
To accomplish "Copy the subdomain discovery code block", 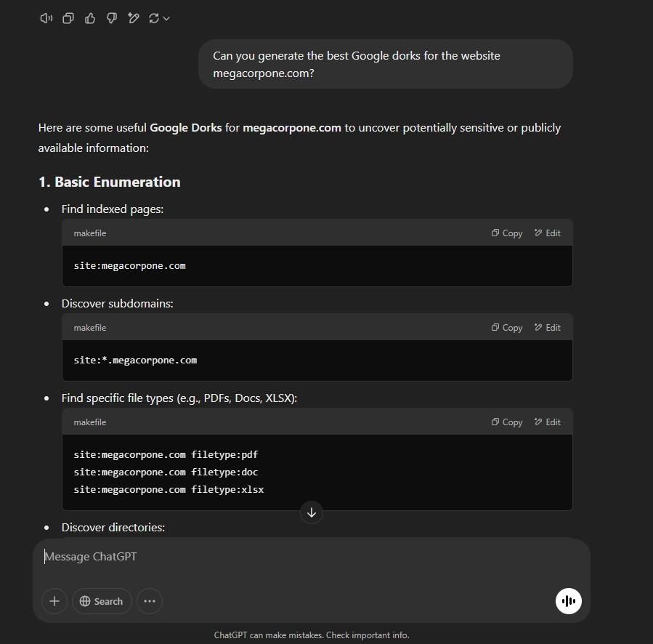I will pos(506,327).
